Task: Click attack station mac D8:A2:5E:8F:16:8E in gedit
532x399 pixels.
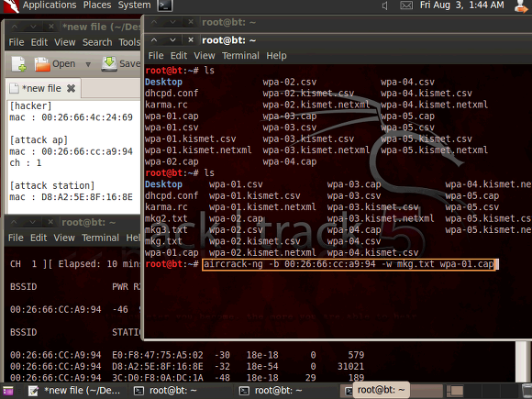Action: [x=71, y=197]
